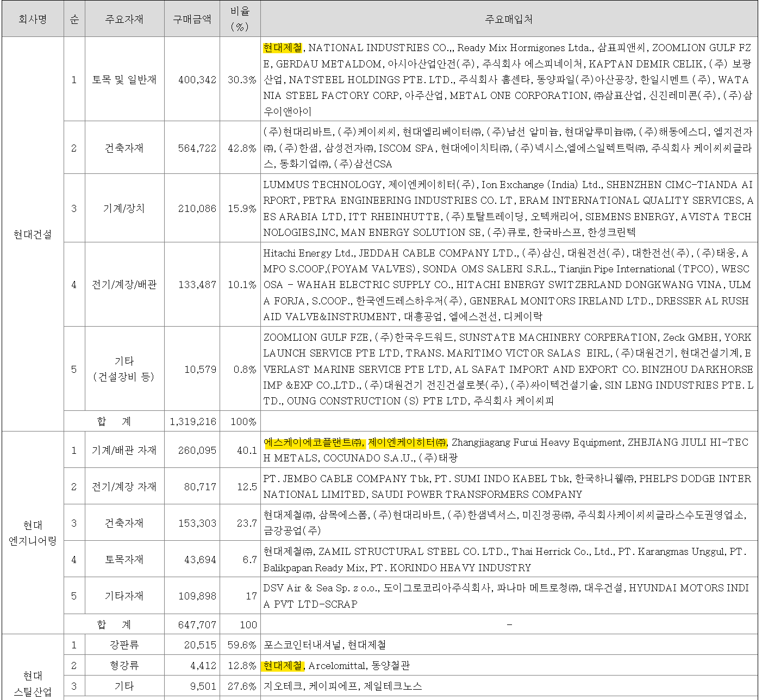Click total amount 647,707
762x700 pixels.
tap(197, 624)
